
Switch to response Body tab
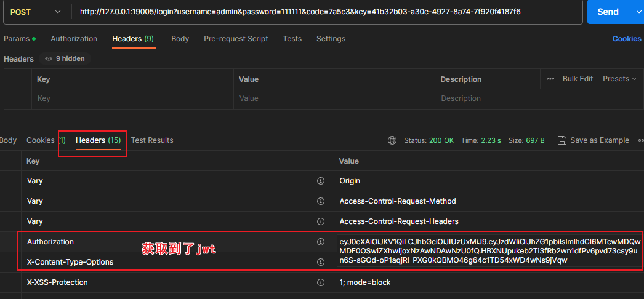[x=8, y=140]
